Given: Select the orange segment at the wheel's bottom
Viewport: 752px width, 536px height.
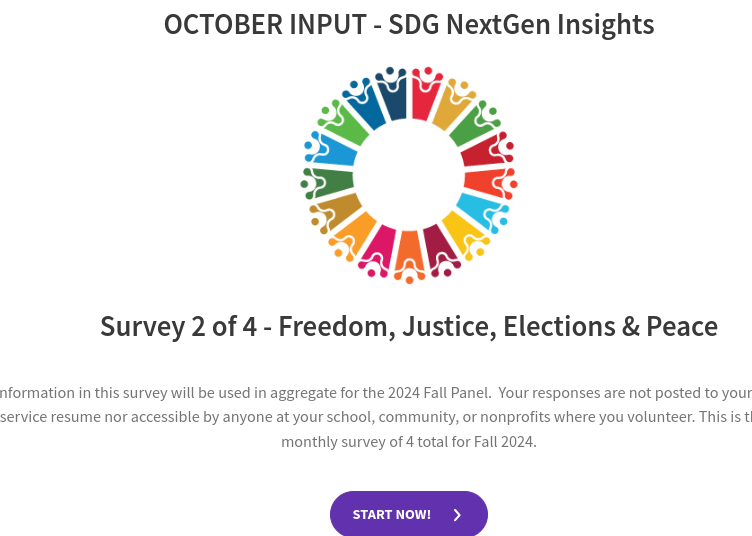Looking at the screenshot, I should pyautogui.click(x=409, y=254).
